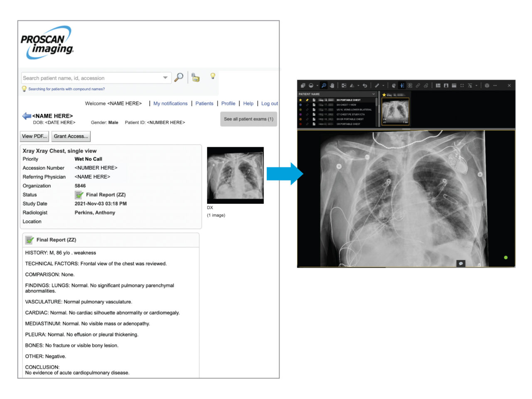Toggle star on DX PORTABLE CHEST study
This screenshot has width=532, height=399.
(300, 100)
